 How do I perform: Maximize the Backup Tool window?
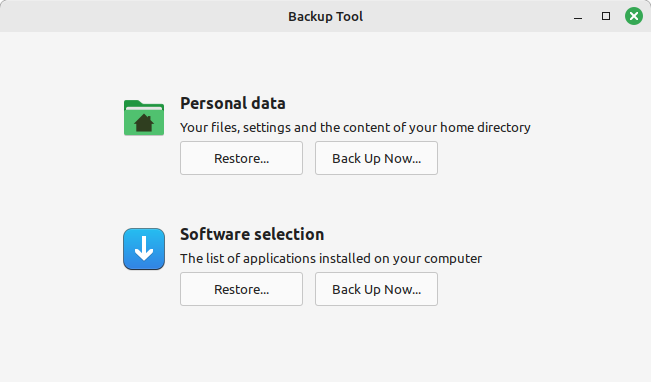coord(606,16)
